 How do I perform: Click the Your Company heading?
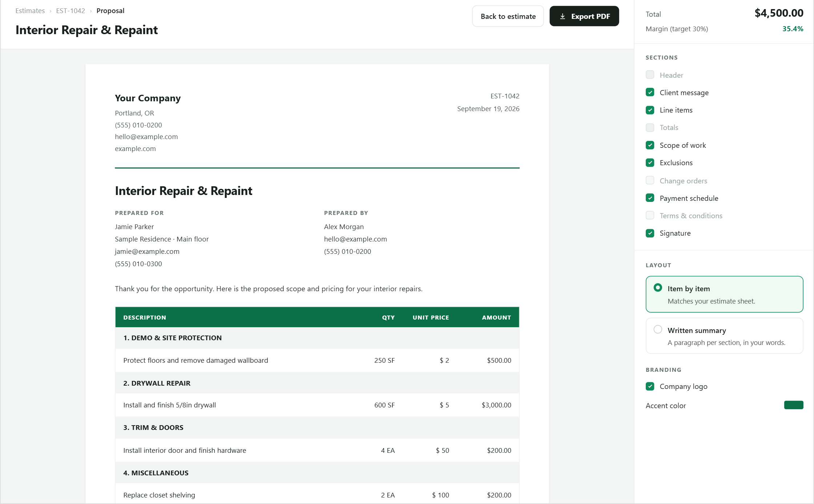[x=148, y=98]
